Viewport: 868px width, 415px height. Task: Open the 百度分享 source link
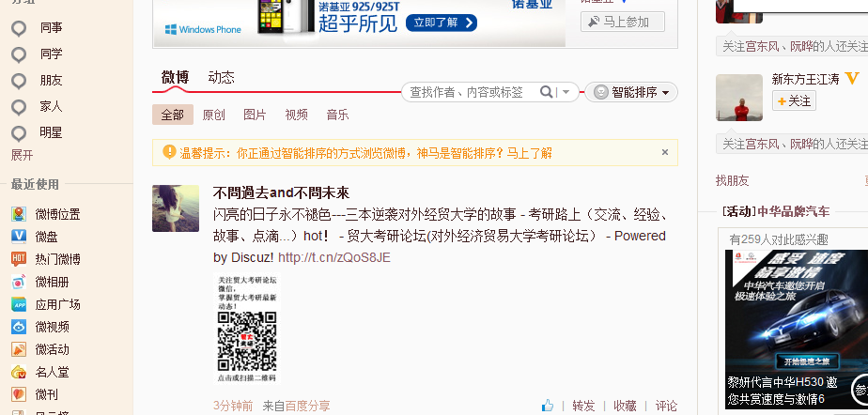[x=307, y=407]
